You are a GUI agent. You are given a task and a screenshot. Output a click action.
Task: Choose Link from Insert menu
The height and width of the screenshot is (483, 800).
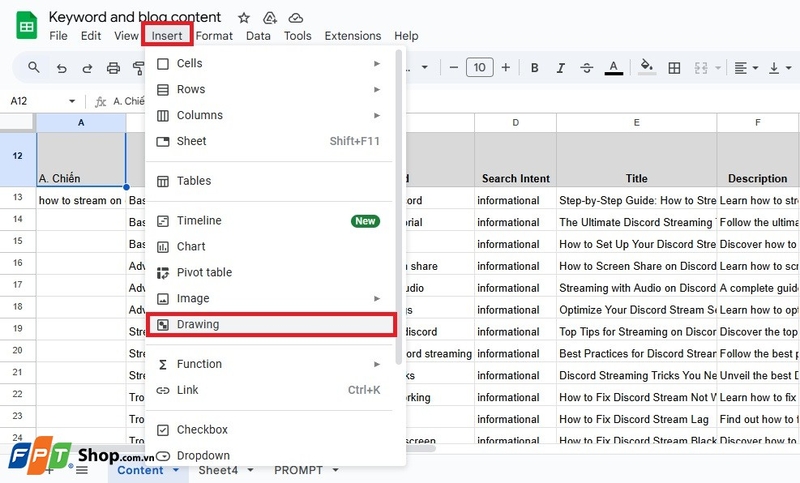269,390
